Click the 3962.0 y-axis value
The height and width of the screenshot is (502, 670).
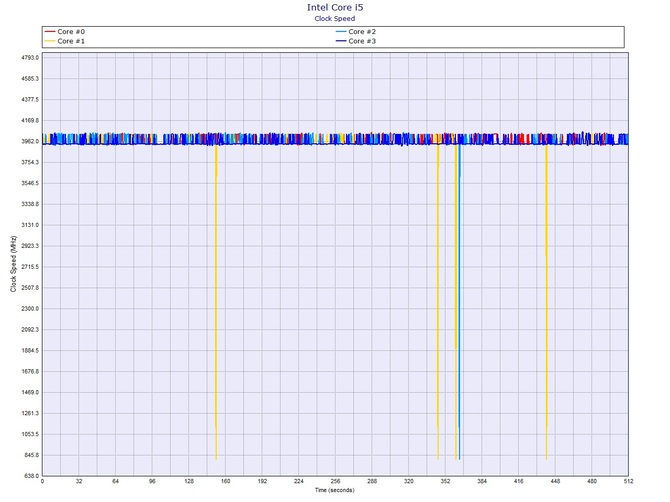point(30,141)
